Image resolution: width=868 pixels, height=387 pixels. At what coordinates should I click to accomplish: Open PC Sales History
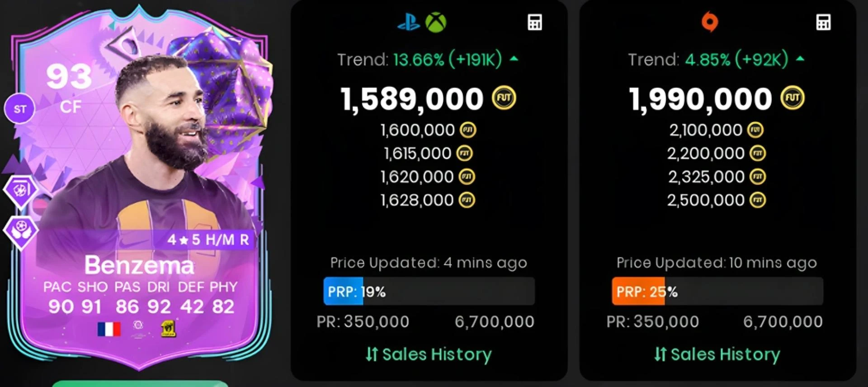717,354
